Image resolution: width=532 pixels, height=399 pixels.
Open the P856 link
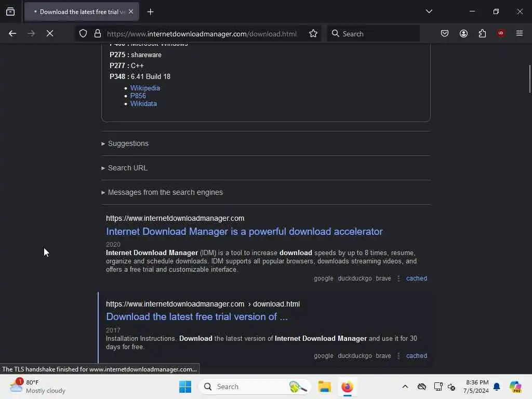point(138,96)
